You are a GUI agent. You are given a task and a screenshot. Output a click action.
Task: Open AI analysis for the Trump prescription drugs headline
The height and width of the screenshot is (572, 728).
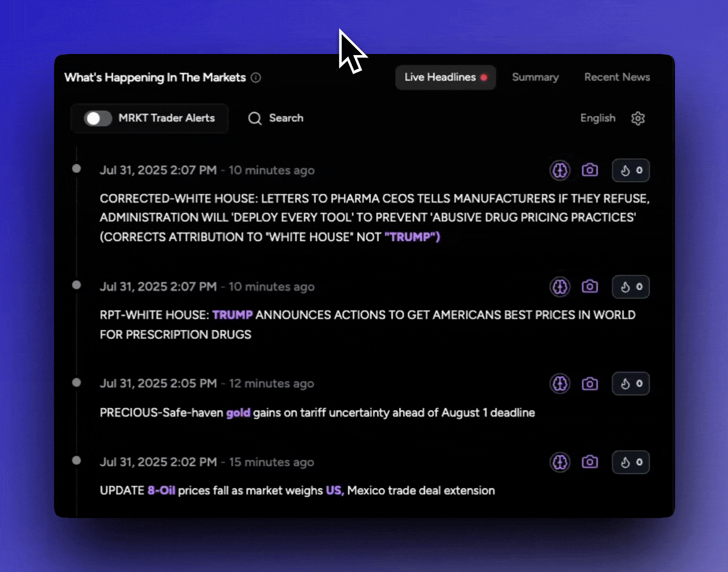point(560,287)
